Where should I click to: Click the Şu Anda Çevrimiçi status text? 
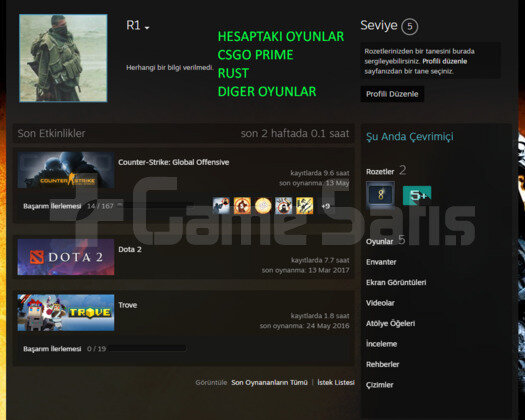click(410, 137)
